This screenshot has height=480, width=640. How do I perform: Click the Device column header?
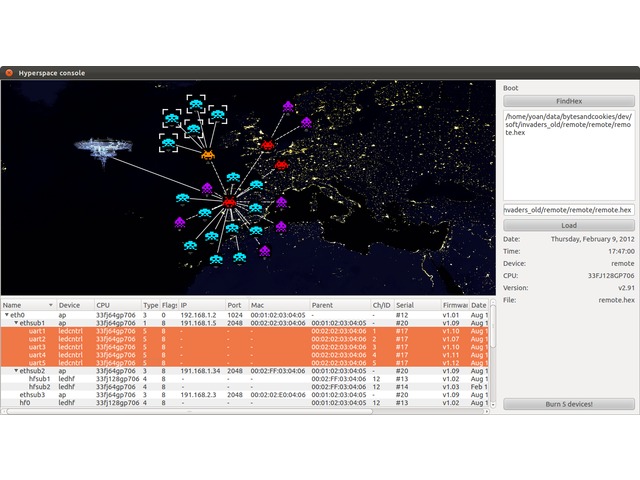[70, 305]
